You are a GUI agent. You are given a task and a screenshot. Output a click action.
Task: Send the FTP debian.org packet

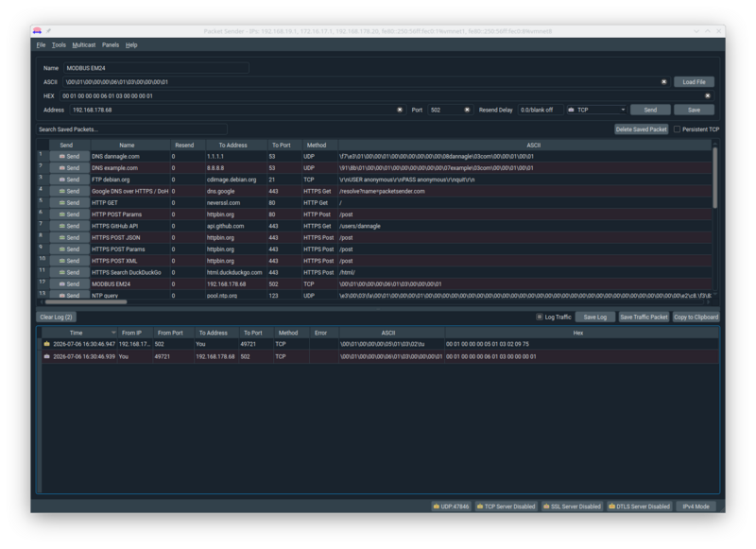click(x=69, y=180)
